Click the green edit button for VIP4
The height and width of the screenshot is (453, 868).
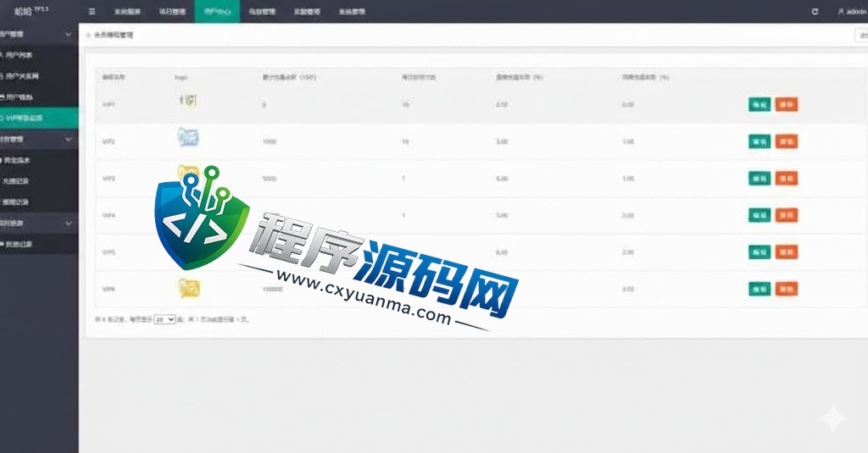[759, 215]
